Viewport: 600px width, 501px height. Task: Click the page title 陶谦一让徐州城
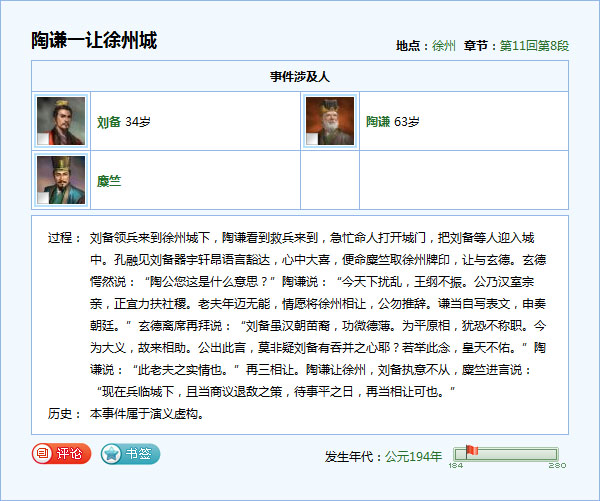pyautogui.click(x=94, y=41)
